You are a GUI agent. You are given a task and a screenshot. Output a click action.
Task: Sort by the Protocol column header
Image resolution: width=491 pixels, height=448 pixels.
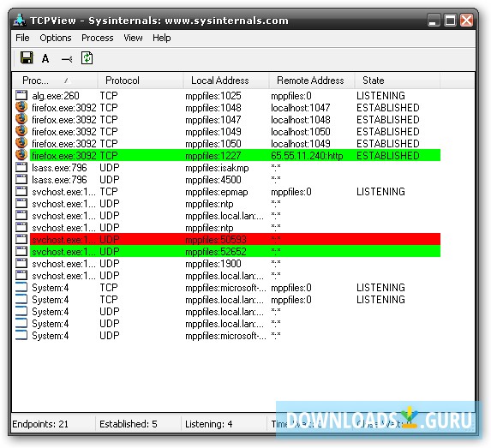tap(141, 81)
